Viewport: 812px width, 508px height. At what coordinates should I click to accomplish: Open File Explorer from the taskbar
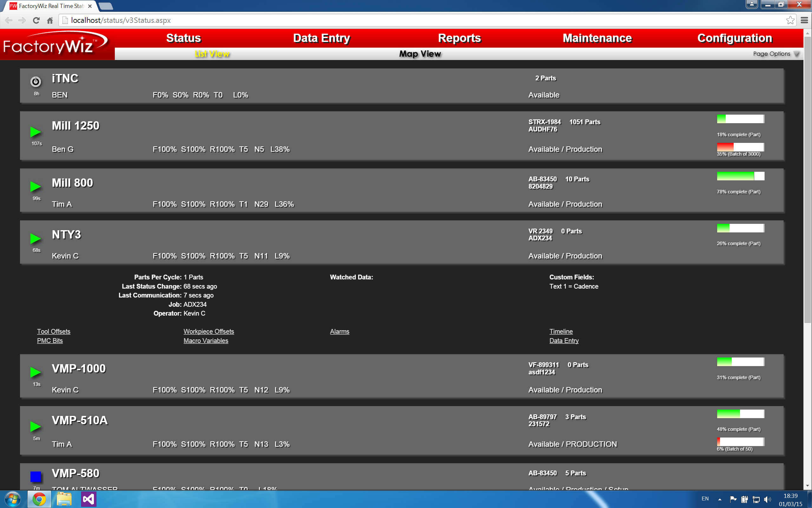64,499
